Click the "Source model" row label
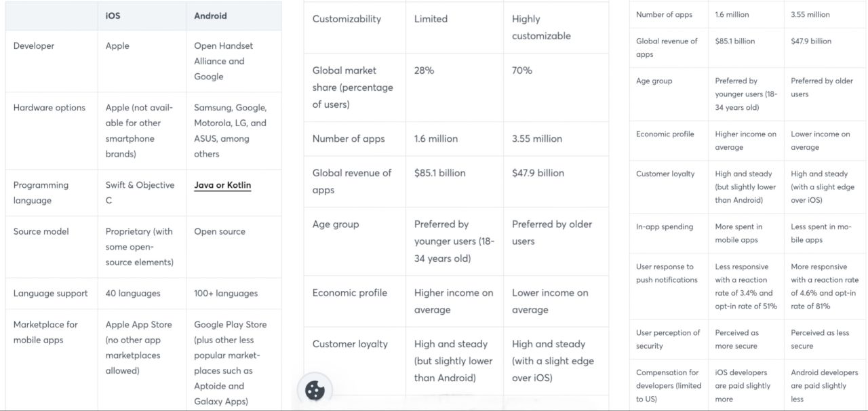868x411 pixels. click(x=41, y=231)
